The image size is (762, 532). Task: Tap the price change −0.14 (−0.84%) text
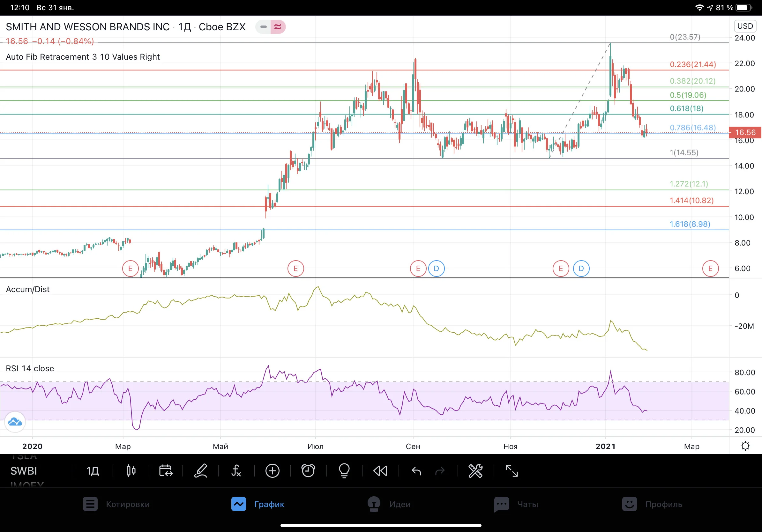(63, 41)
